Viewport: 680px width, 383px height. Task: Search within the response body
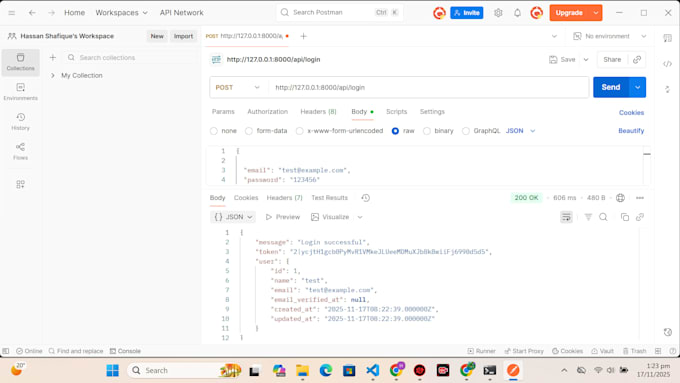[603, 217]
